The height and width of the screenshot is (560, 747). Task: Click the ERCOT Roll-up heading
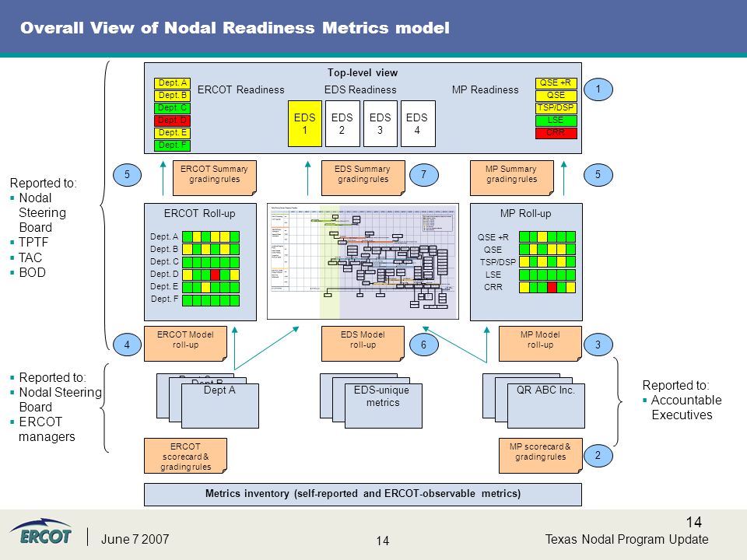click(x=200, y=214)
